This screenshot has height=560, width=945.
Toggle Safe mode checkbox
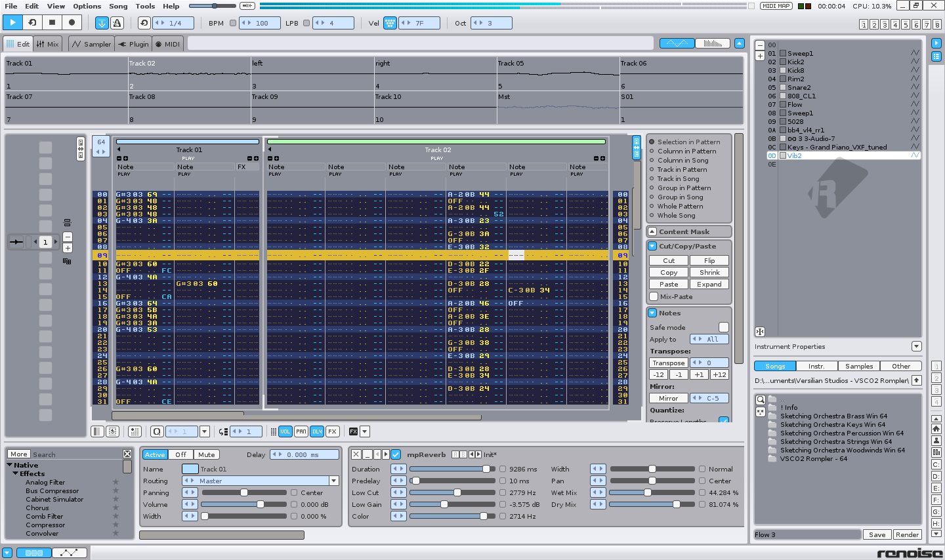[723, 327]
